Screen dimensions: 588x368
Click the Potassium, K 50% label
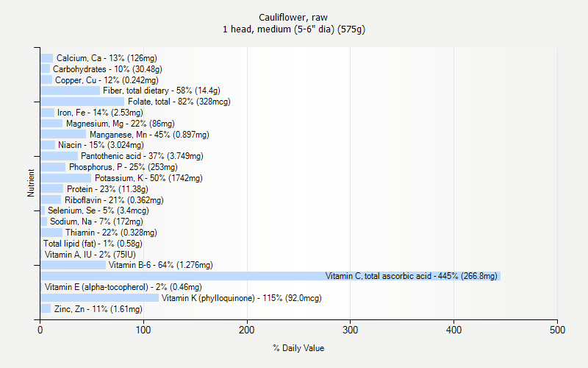point(148,178)
